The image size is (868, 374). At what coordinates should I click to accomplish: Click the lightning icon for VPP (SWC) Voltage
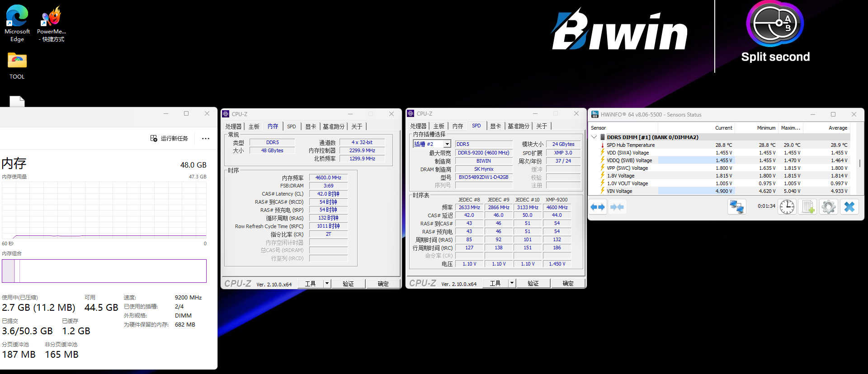tap(603, 168)
